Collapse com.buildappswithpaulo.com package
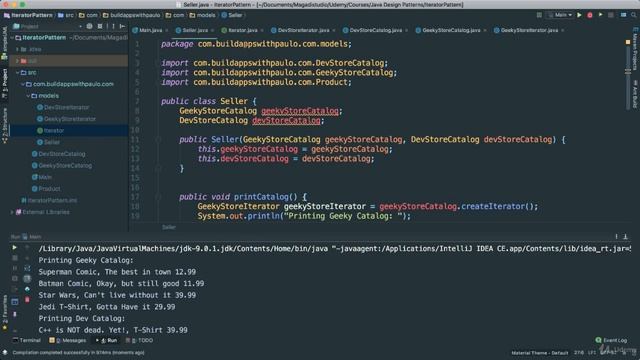Image resolution: width=640 pixels, height=360 pixels. click(x=23, y=84)
